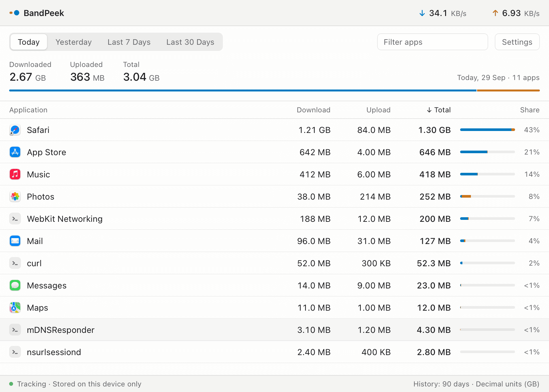Sort by the Share column header
The height and width of the screenshot is (392, 549).
pyautogui.click(x=530, y=110)
